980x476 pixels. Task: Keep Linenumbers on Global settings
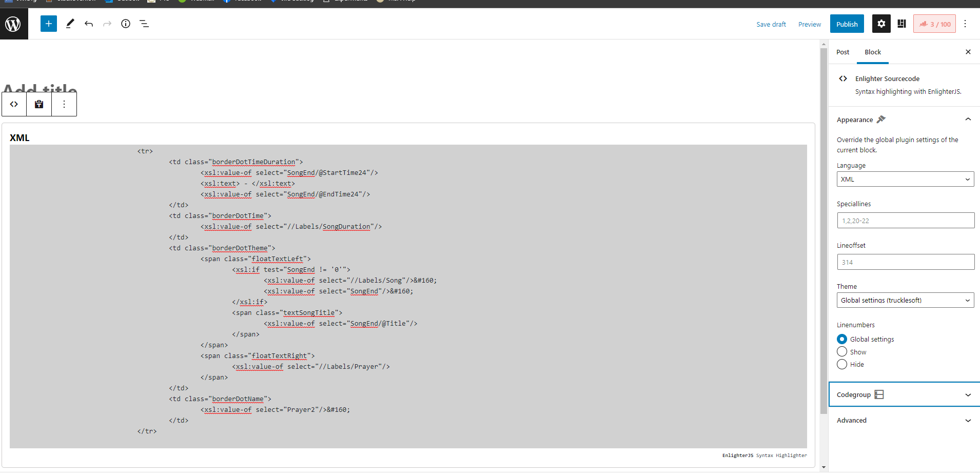click(x=841, y=339)
